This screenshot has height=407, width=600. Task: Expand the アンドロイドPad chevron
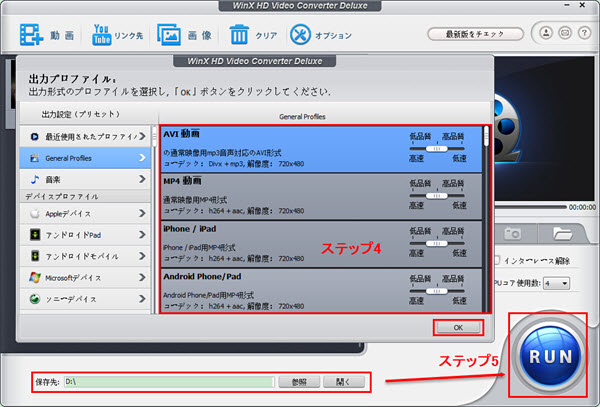(x=142, y=234)
